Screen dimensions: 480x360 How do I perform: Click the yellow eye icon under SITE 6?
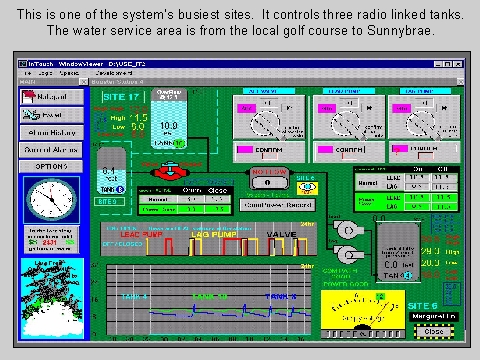tap(307, 188)
